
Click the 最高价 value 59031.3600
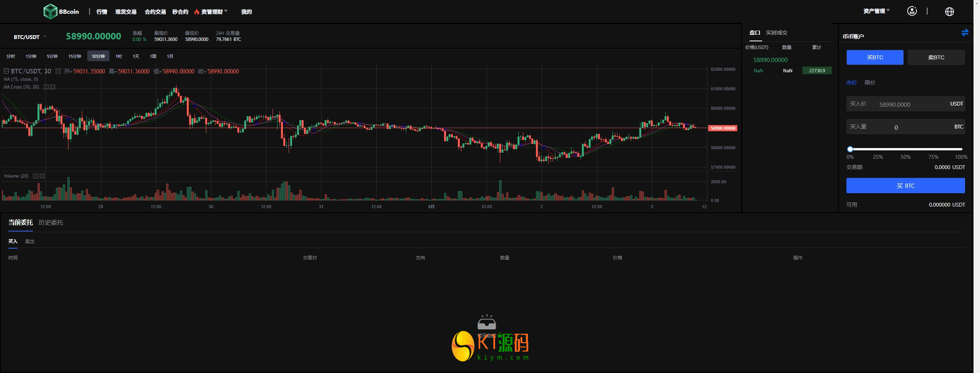pos(166,39)
